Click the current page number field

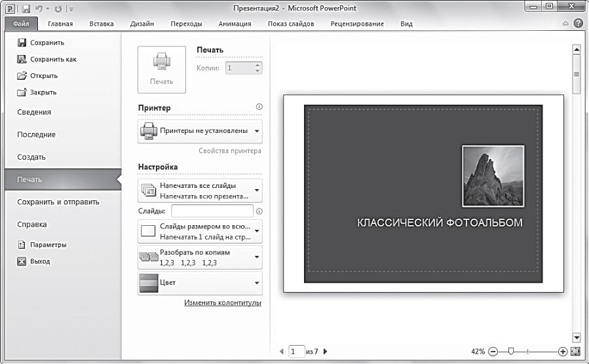[296, 352]
